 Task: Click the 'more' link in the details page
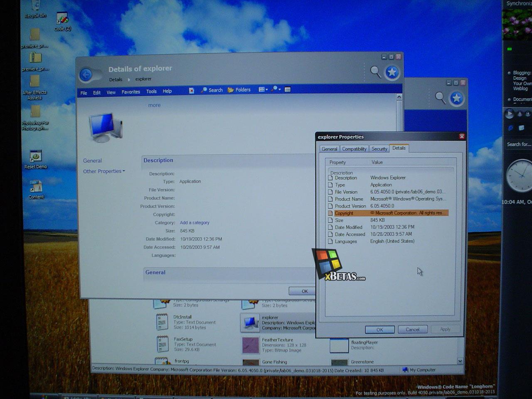[x=154, y=105]
